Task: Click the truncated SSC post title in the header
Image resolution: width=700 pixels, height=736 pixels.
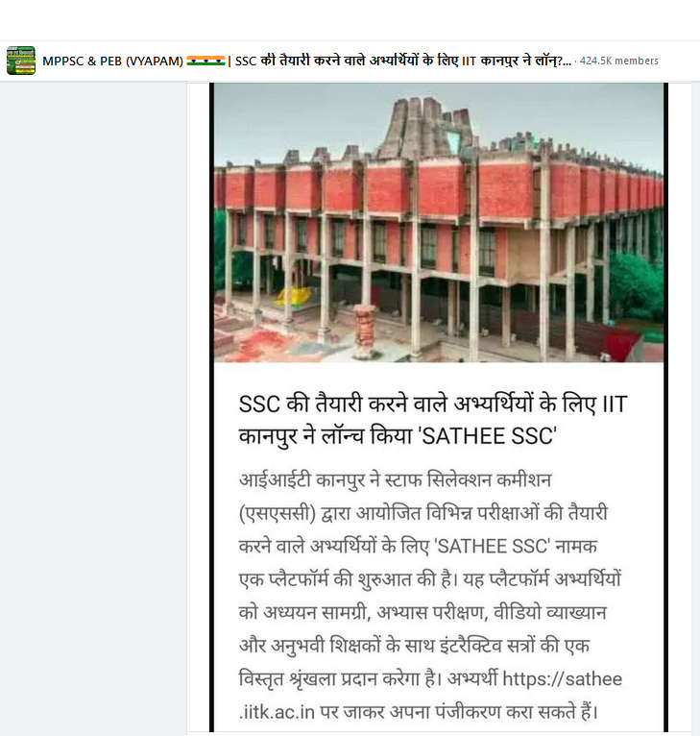Action: pos(402,61)
